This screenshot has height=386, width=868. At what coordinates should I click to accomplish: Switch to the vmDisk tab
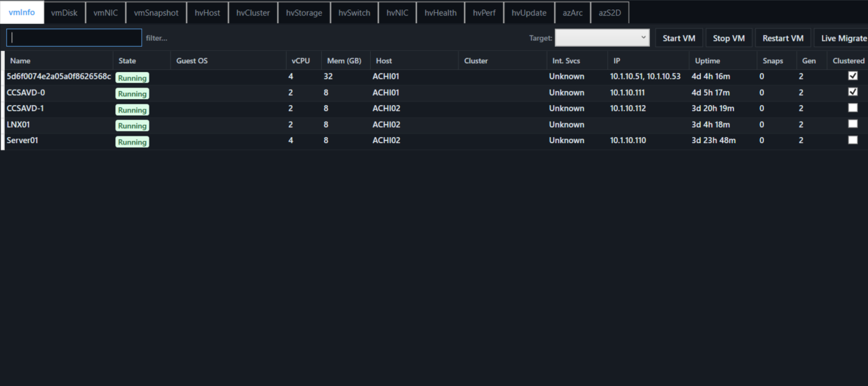65,12
